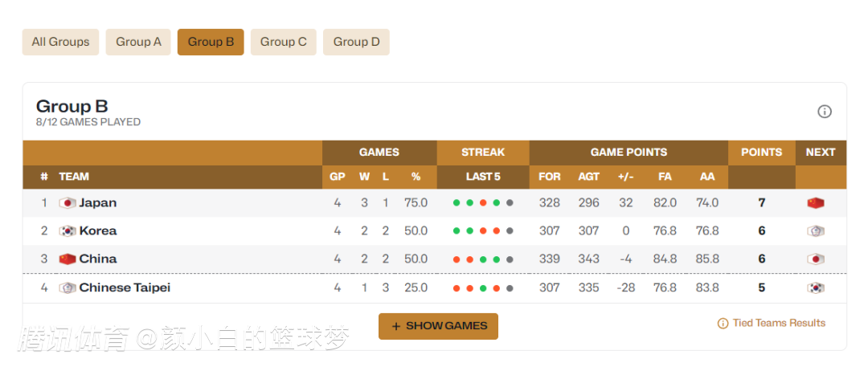Image resolution: width=868 pixels, height=367 pixels.
Task: Open the Group C tab
Action: [x=284, y=42]
